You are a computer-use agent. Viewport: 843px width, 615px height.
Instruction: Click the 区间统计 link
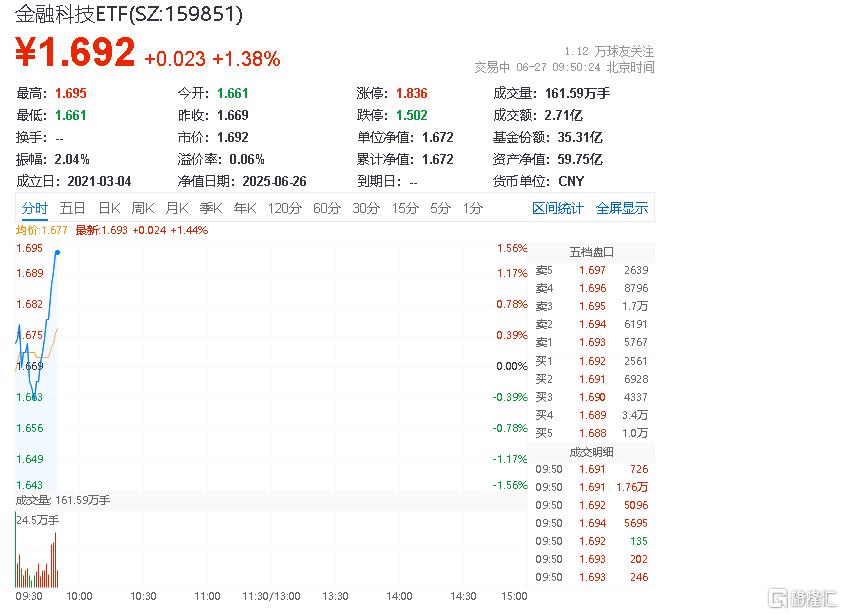tap(557, 208)
